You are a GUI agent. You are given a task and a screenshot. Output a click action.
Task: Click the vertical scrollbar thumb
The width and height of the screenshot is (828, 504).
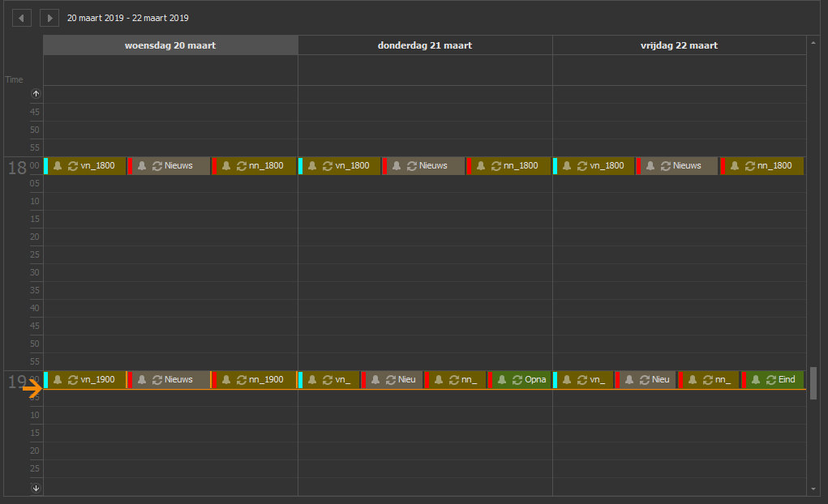[x=813, y=382]
